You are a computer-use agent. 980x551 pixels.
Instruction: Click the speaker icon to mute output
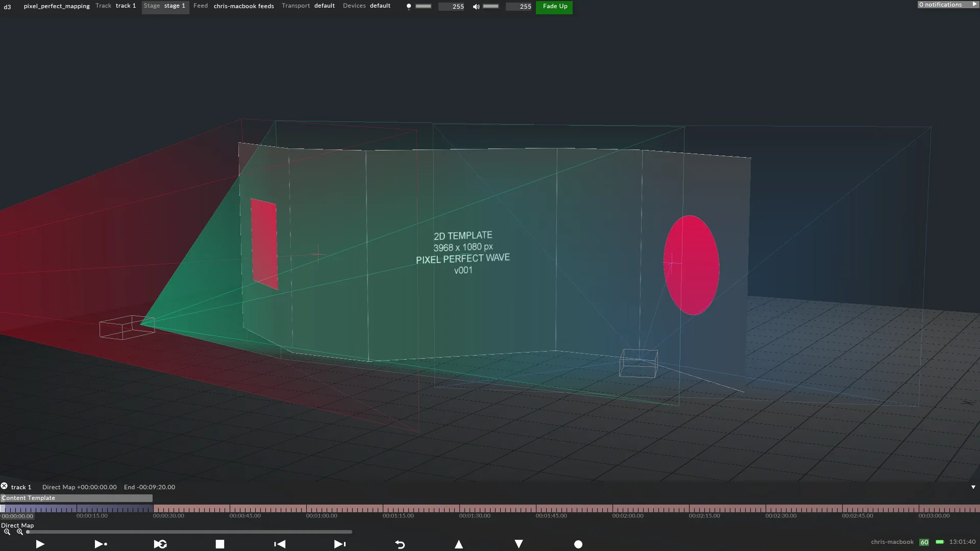(475, 6)
